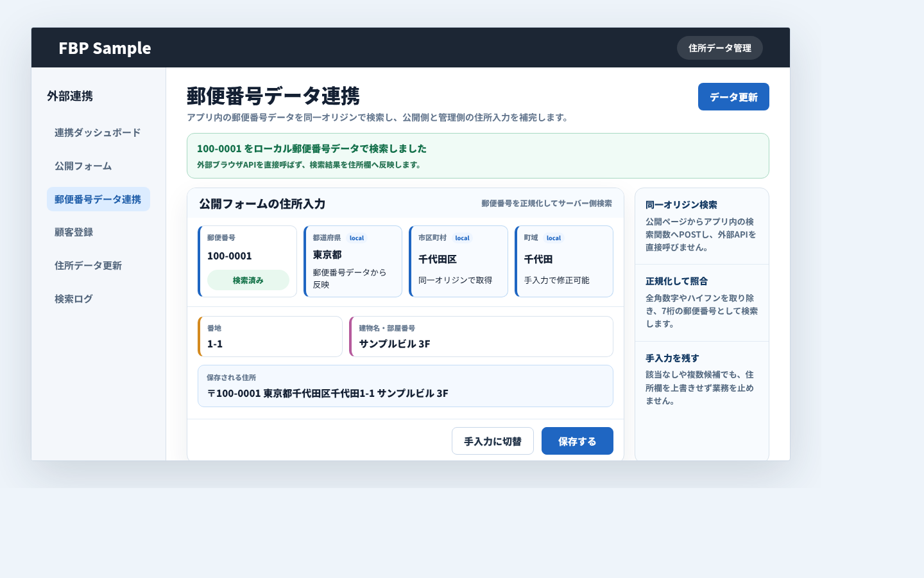Click the 郵便番号データ連携 page title
The height and width of the screenshot is (578, 924).
point(273,96)
